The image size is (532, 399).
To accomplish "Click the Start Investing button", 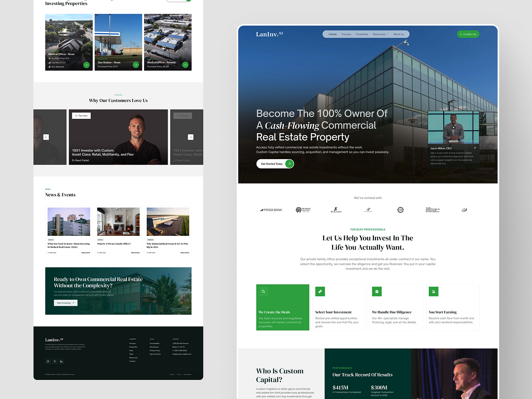I will (66, 303).
